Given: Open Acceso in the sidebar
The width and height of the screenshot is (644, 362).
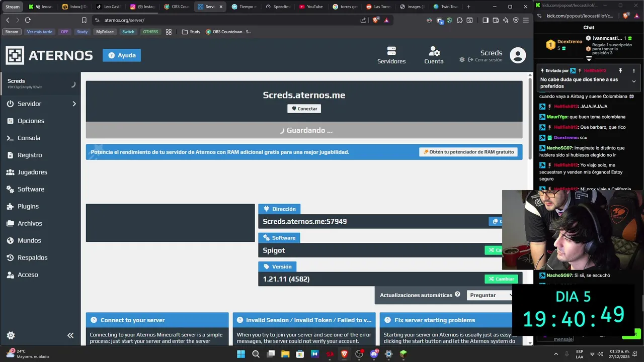Looking at the screenshot, I should pos(28,275).
